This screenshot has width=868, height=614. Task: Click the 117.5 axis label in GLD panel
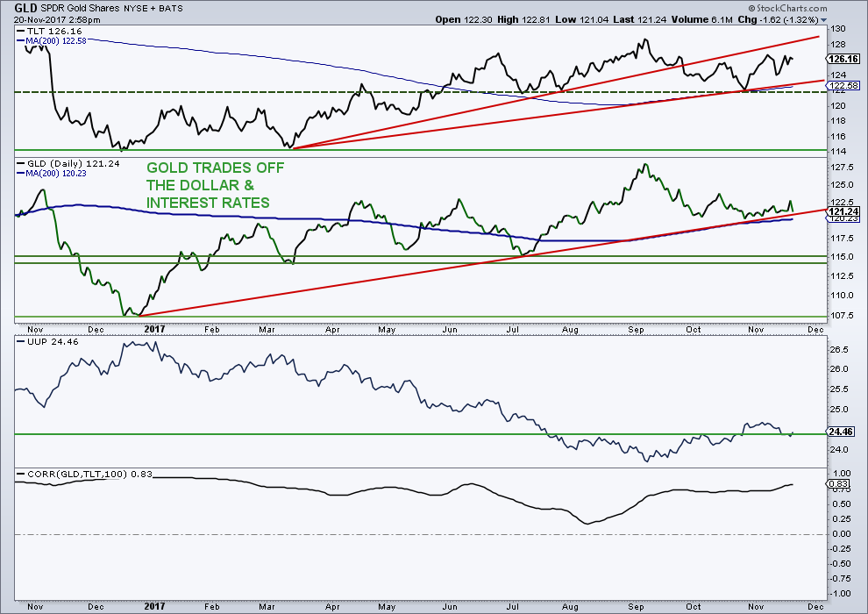pyautogui.click(x=842, y=239)
